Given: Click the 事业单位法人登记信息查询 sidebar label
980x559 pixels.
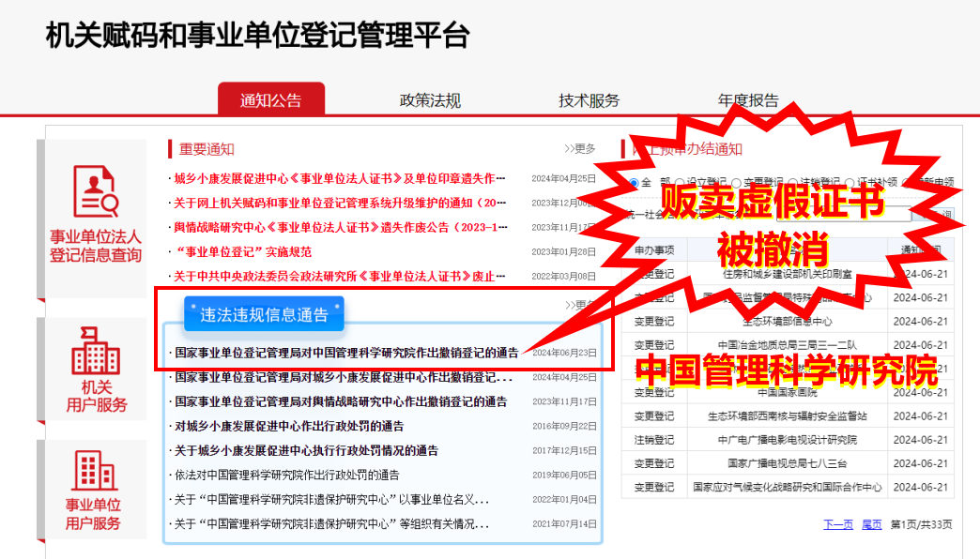Looking at the screenshot, I should click(x=96, y=246).
